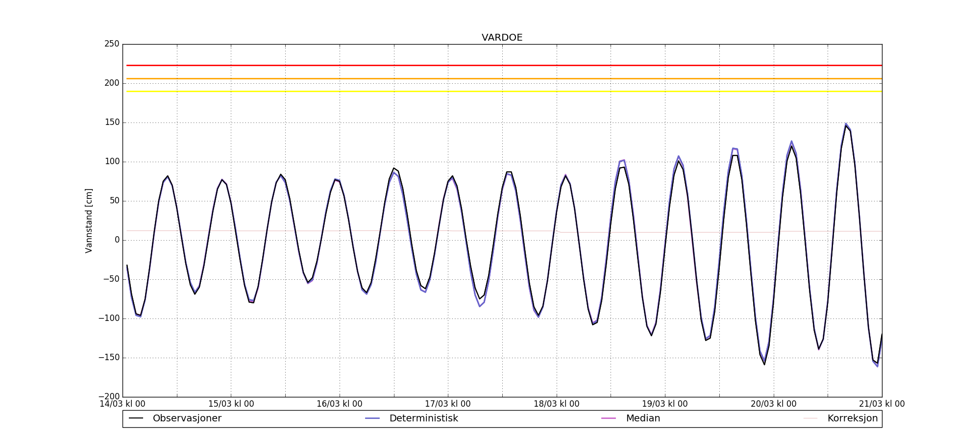
Task: Click the 17/03 kl 00 x-axis label
Action: click(x=447, y=404)
